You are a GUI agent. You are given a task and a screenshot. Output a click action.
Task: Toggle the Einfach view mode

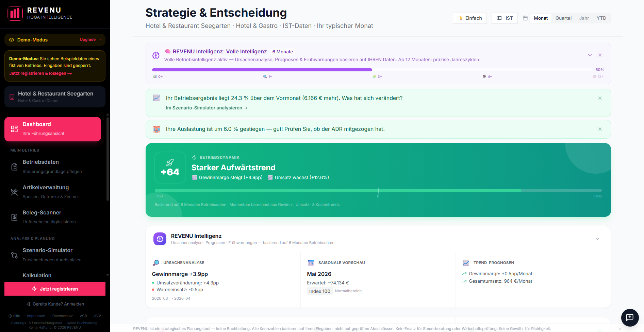(470, 18)
